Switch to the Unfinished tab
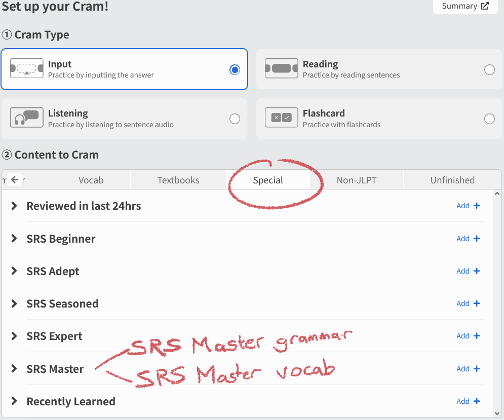The image size is (504, 420). pyautogui.click(x=452, y=180)
